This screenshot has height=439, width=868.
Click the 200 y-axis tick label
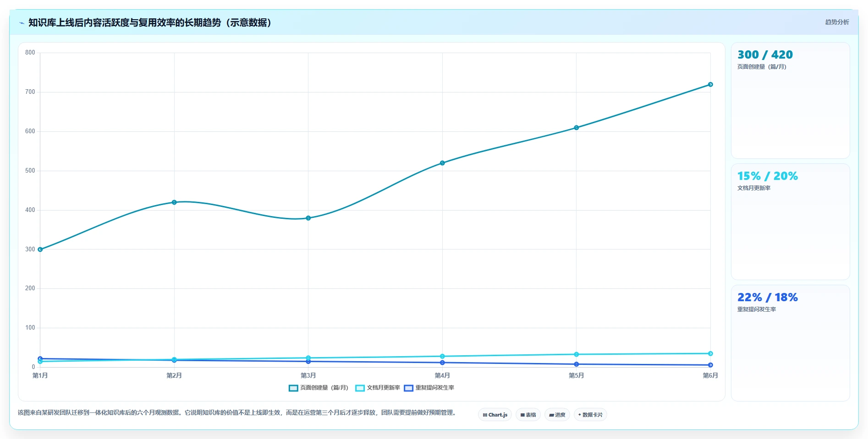30,288
